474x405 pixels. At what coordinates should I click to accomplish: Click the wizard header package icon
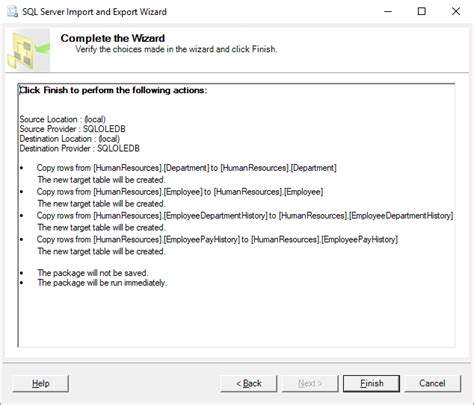[x=28, y=50]
